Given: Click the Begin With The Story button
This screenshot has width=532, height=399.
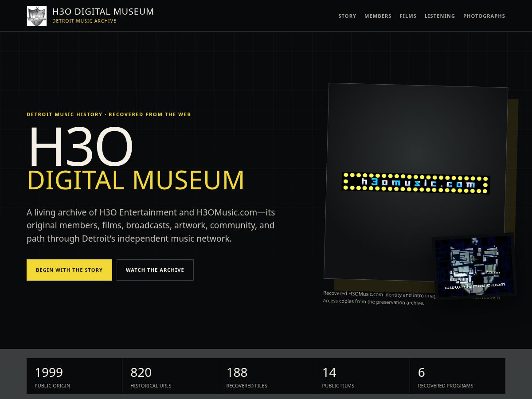Looking at the screenshot, I should click(x=69, y=270).
